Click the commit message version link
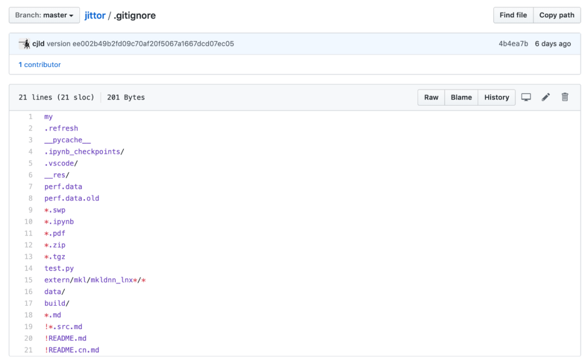 [x=140, y=44]
